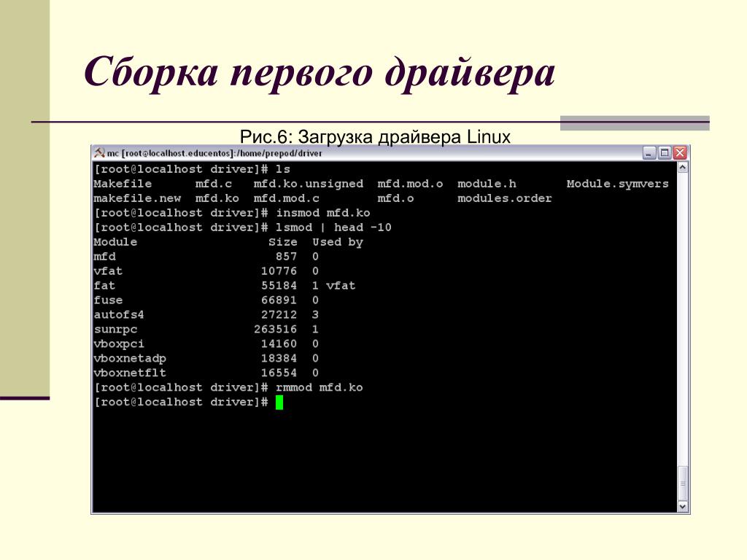Click the 'rmmod mfd.ko' command text

[x=320, y=388]
